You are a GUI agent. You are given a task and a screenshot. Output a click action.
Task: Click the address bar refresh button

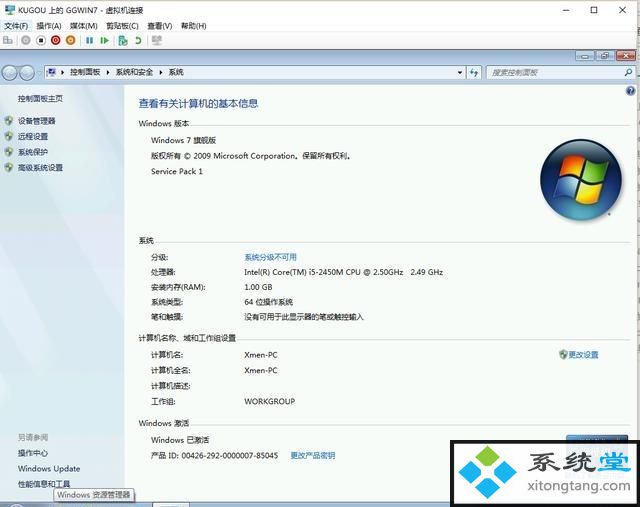pyautogui.click(x=473, y=73)
